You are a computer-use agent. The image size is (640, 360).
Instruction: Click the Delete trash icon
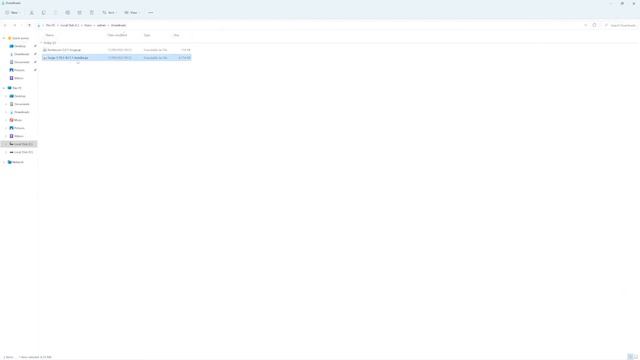tap(92, 13)
